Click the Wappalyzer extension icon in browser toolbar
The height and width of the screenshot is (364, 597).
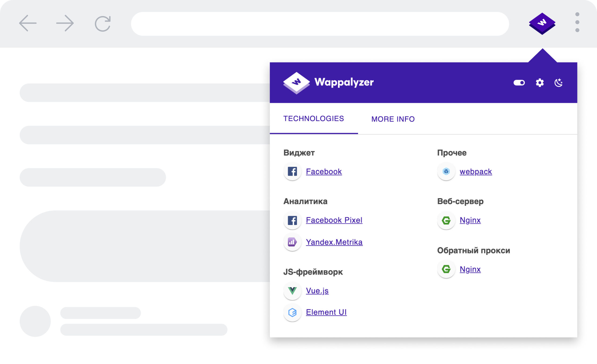[x=542, y=24]
